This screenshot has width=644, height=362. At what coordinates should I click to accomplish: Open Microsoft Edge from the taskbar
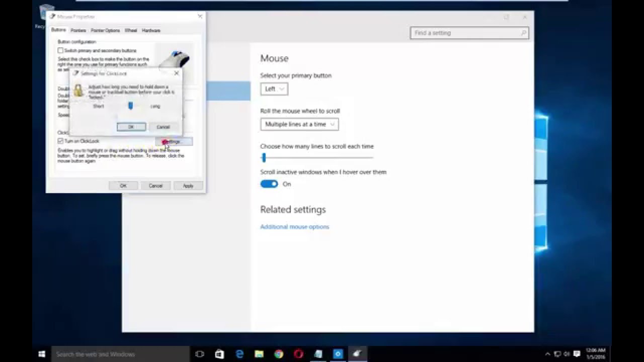[x=239, y=354]
